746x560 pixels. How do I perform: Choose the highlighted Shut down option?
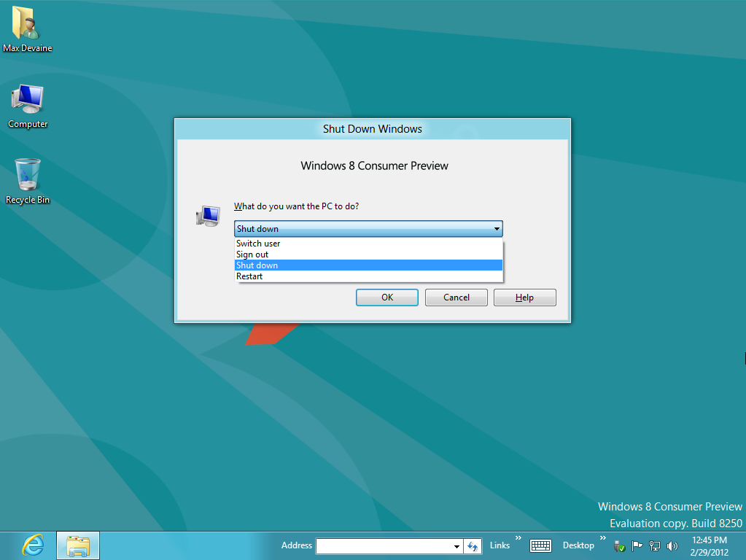tap(369, 265)
